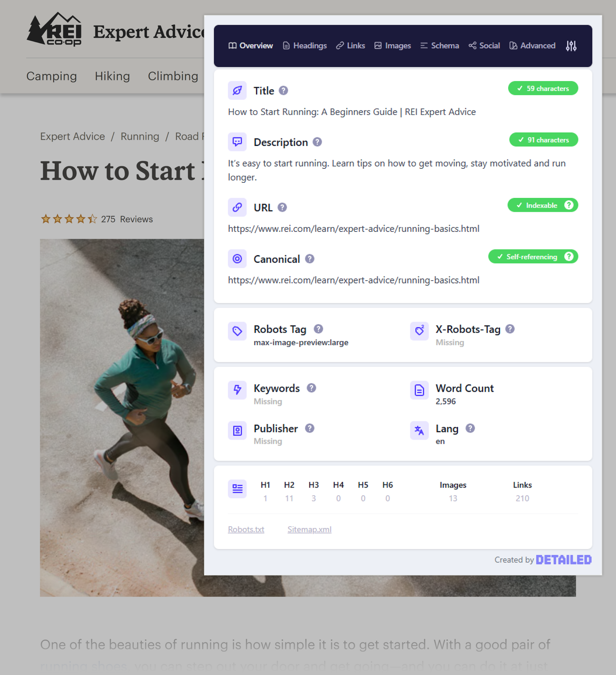Screen dimensions: 616x675
Task: Click the Advanced settings icon
Action: (571, 46)
